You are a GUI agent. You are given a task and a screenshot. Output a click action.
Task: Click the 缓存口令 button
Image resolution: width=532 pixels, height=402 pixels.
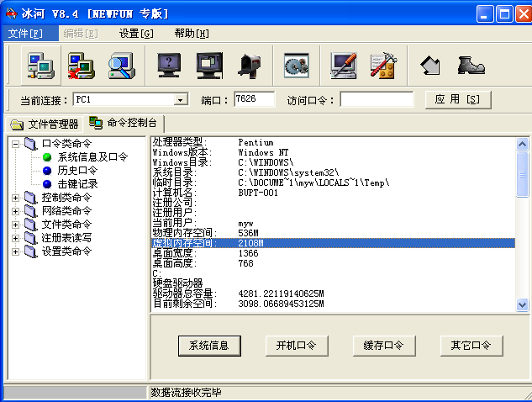(384, 346)
